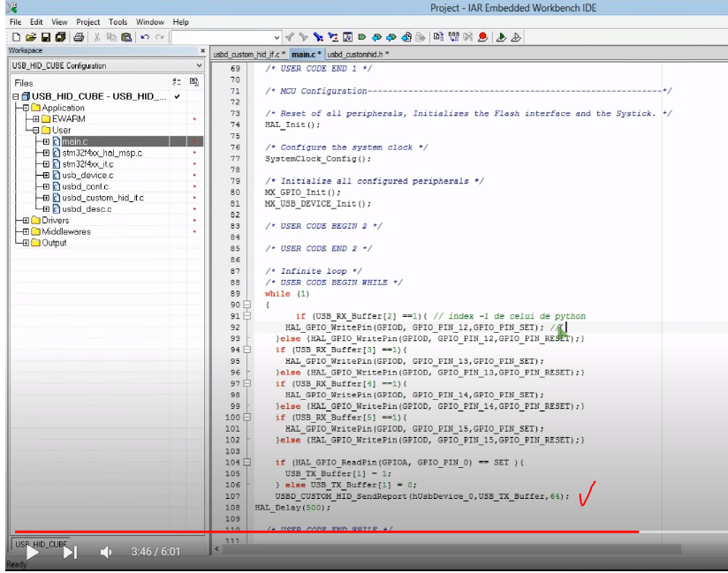Toggle code fold at line 94

[x=247, y=350]
